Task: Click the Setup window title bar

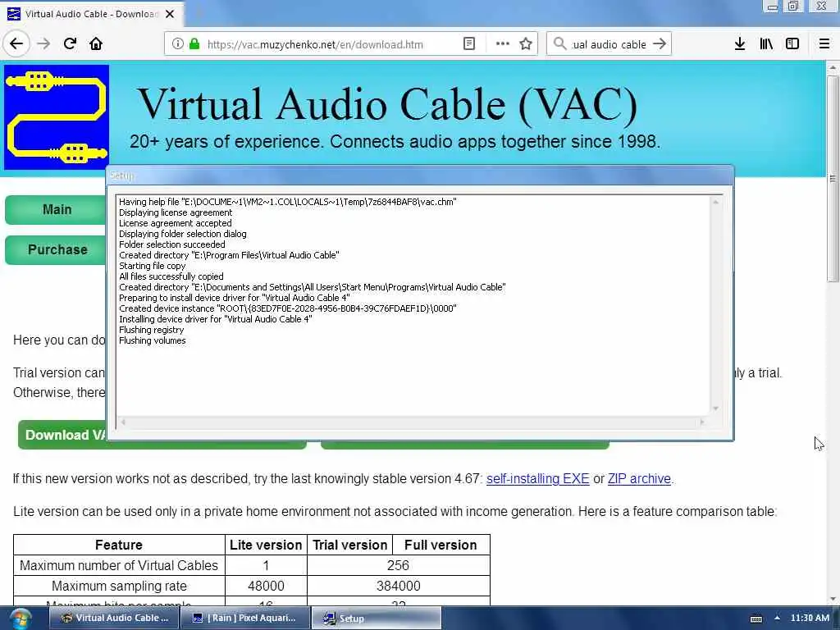Action: 420,176
